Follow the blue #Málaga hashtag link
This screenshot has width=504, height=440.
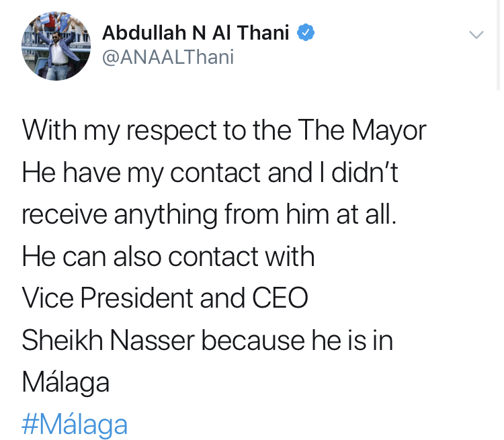click(74, 425)
